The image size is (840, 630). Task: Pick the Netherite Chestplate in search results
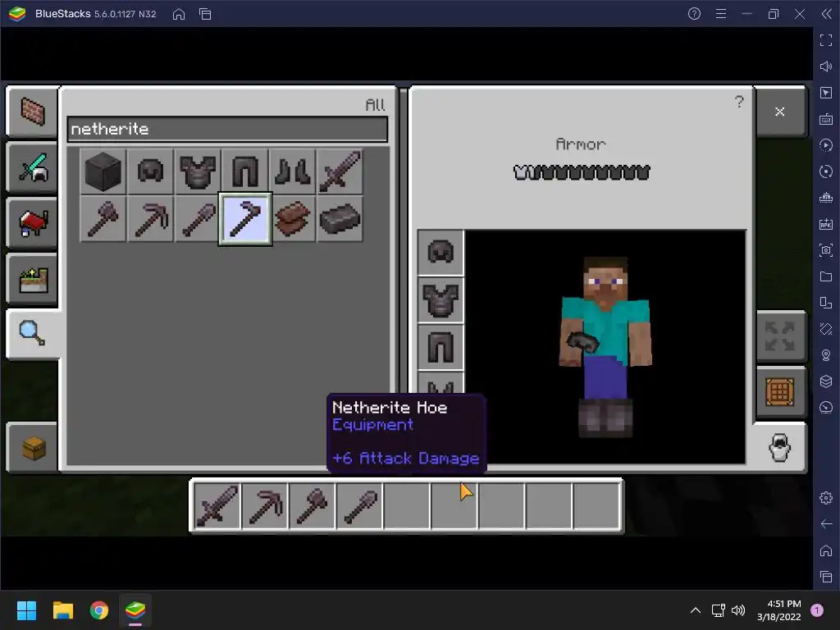click(197, 171)
